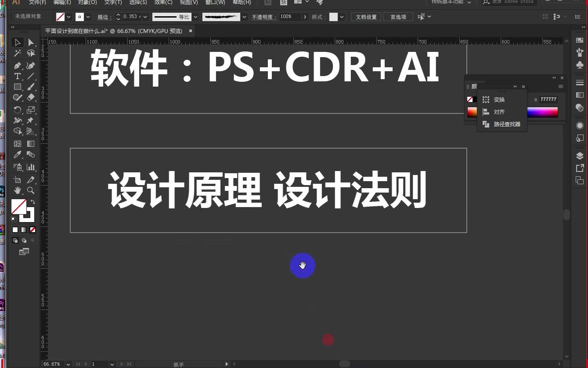588x368 pixels.
Task: Pick the Magic Wand tool
Action: click(18, 53)
